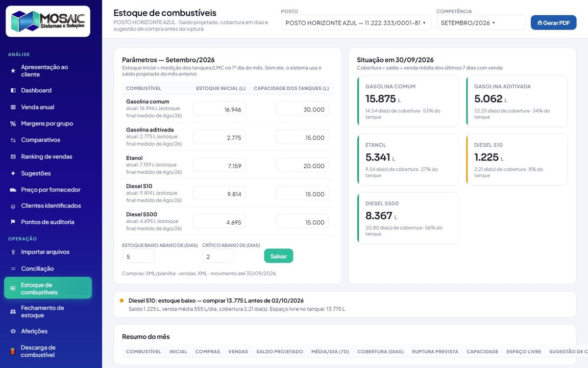Navigate to Comparativos

click(x=48, y=140)
